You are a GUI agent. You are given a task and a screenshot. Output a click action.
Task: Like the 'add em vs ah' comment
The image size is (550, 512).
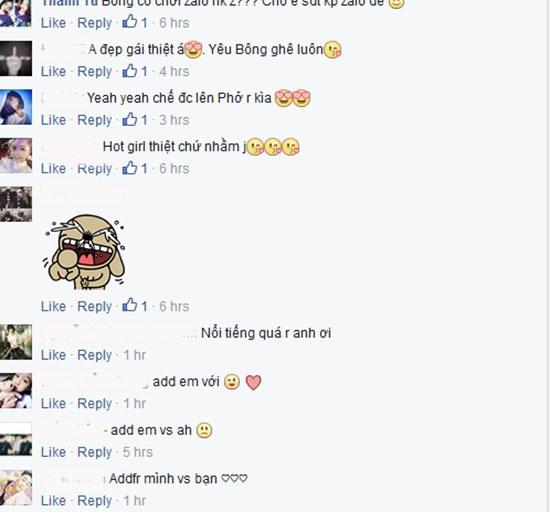point(53,452)
